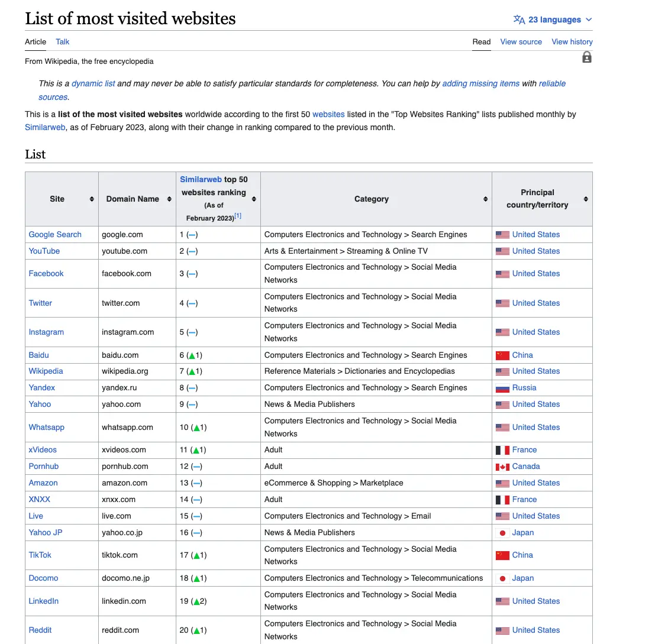The width and height of the screenshot is (655, 644).
Task: Open the View history tab
Action: pos(572,41)
